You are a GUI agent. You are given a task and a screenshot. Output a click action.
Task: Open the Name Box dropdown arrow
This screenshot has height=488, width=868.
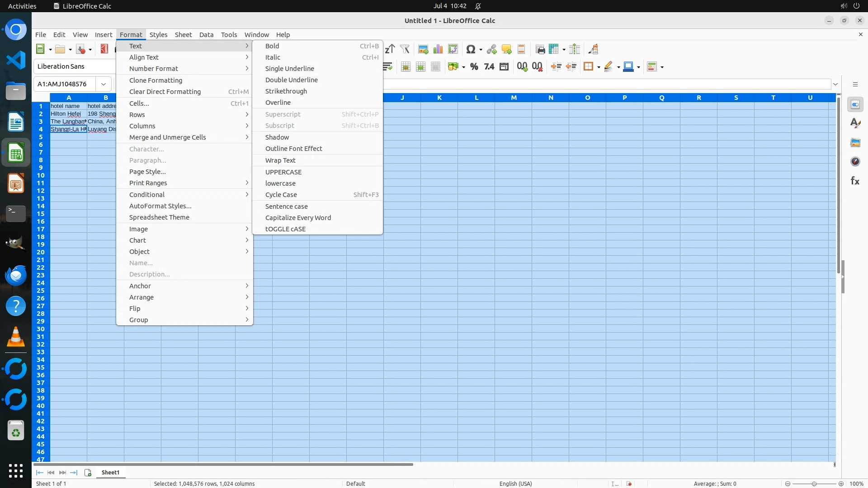click(104, 84)
